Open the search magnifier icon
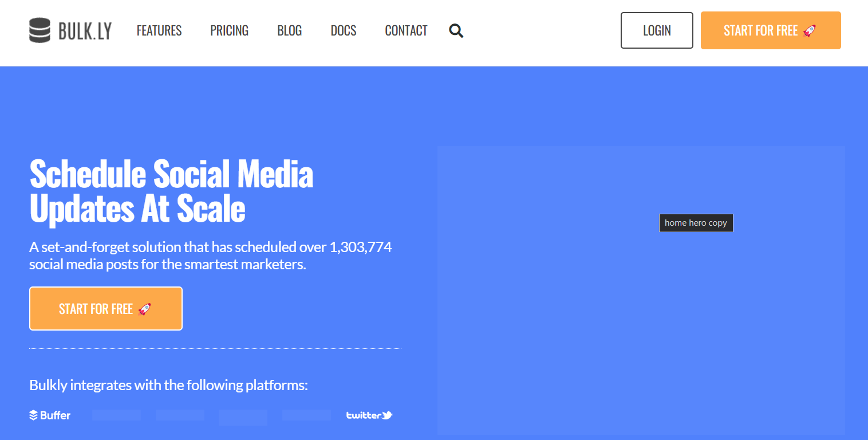This screenshot has width=868, height=440. pyautogui.click(x=456, y=30)
